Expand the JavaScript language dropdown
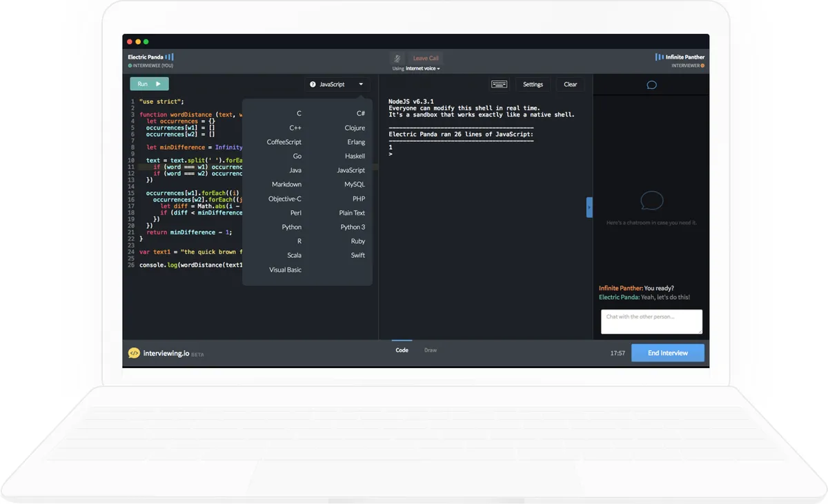Screen dimensions: 828x504 360,84
